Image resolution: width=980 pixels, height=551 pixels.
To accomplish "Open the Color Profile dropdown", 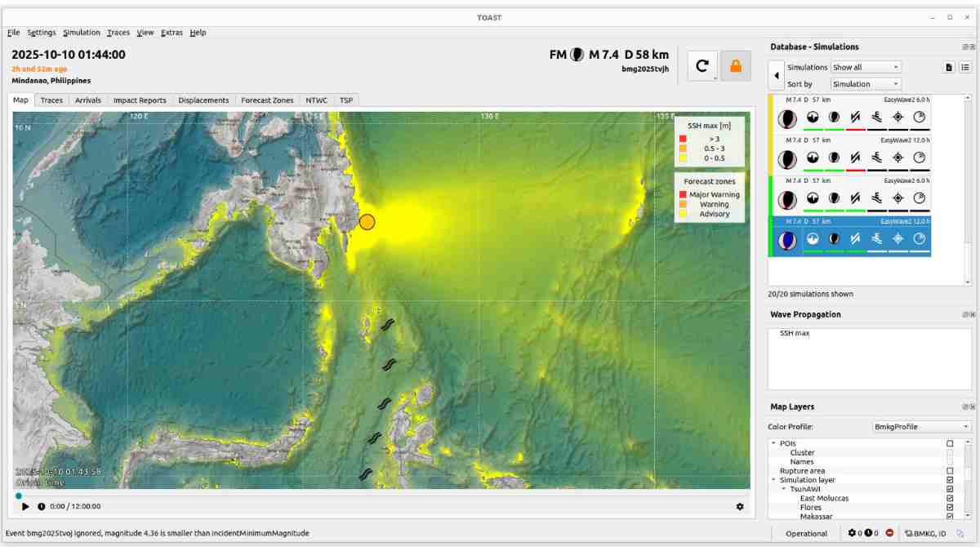I will click(x=921, y=426).
